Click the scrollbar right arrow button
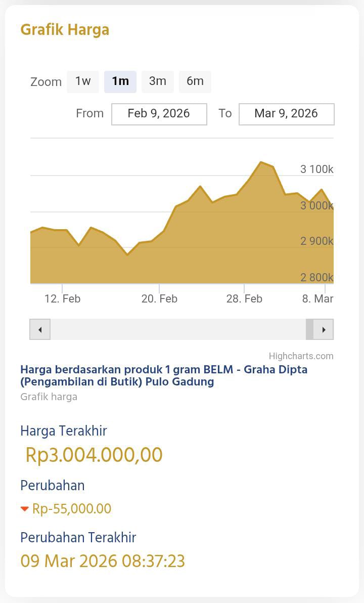Image resolution: width=364 pixels, height=603 pixels. 324,330
